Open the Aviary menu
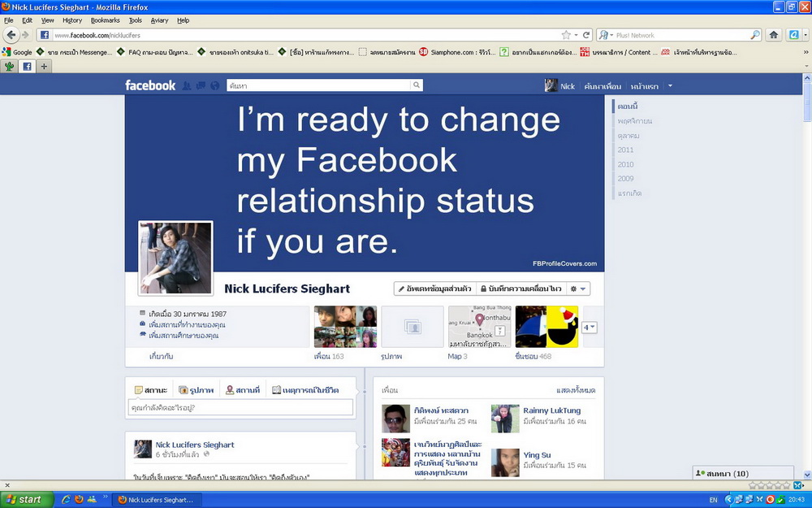Viewport: 812px width, 508px height. click(x=159, y=20)
